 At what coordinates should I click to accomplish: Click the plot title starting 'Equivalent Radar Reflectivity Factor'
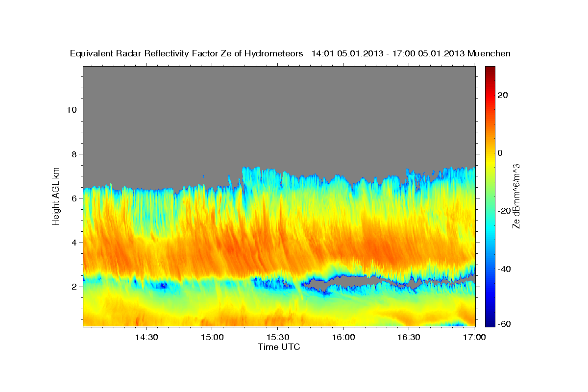click(x=291, y=53)
